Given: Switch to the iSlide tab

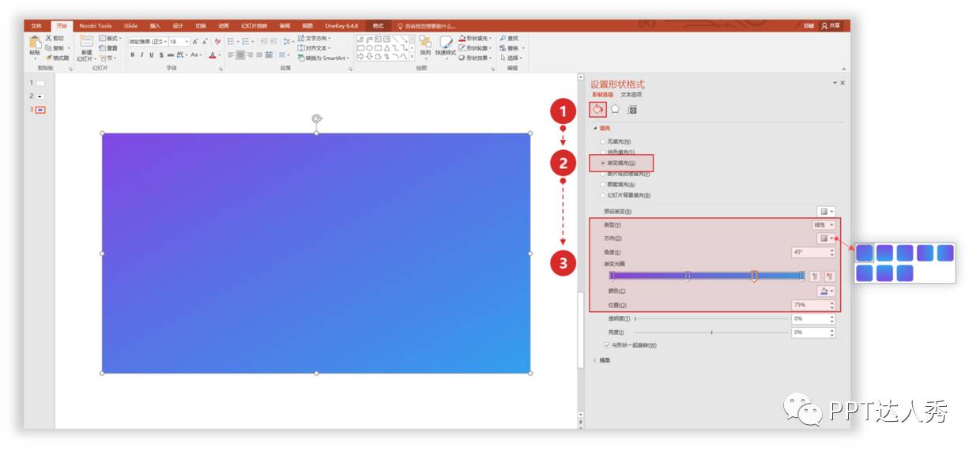Looking at the screenshot, I should click(130, 26).
